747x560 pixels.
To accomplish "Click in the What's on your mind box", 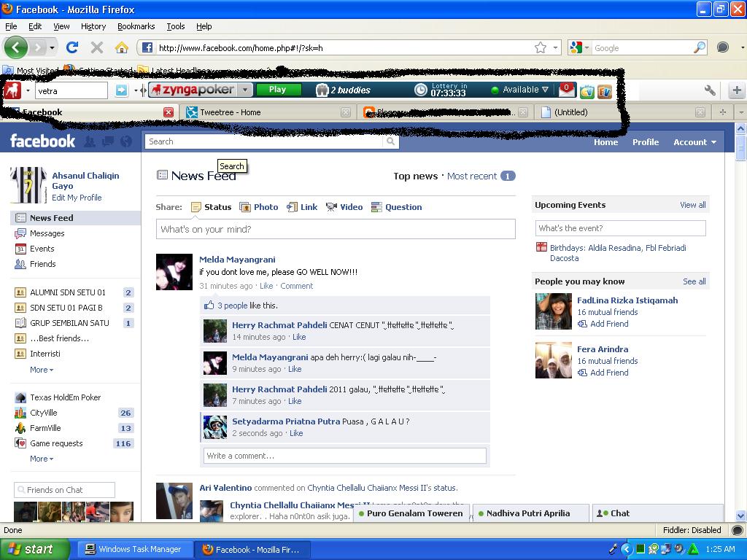I will point(336,229).
